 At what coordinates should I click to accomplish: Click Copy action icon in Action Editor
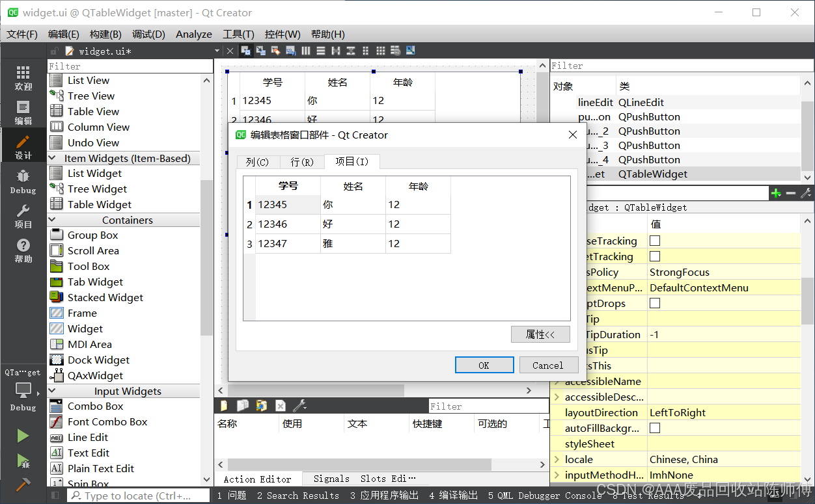(242, 406)
